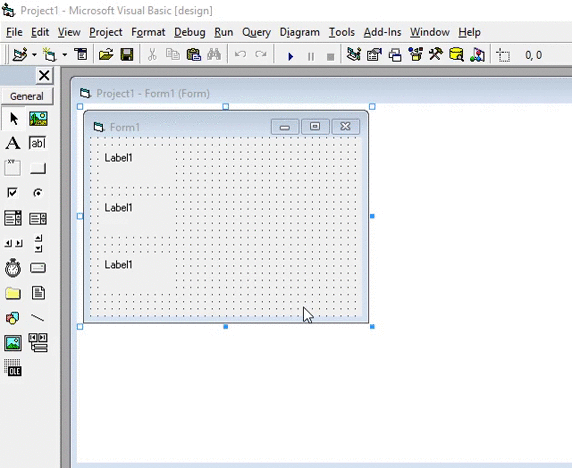Click the Cut scissors icon
572x468 pixels.
(x=152, y=55)
